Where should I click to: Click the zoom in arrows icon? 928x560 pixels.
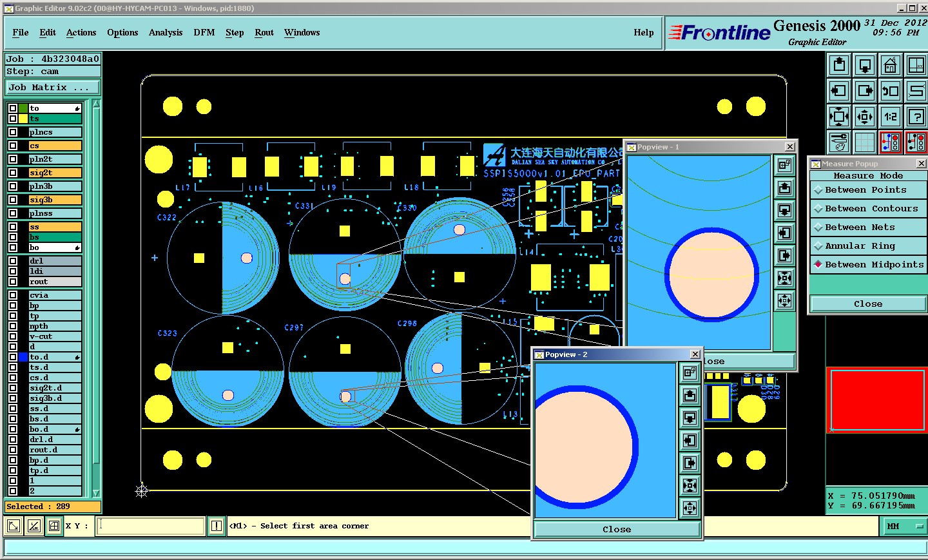pyautogui.click(x=839, y=117)
